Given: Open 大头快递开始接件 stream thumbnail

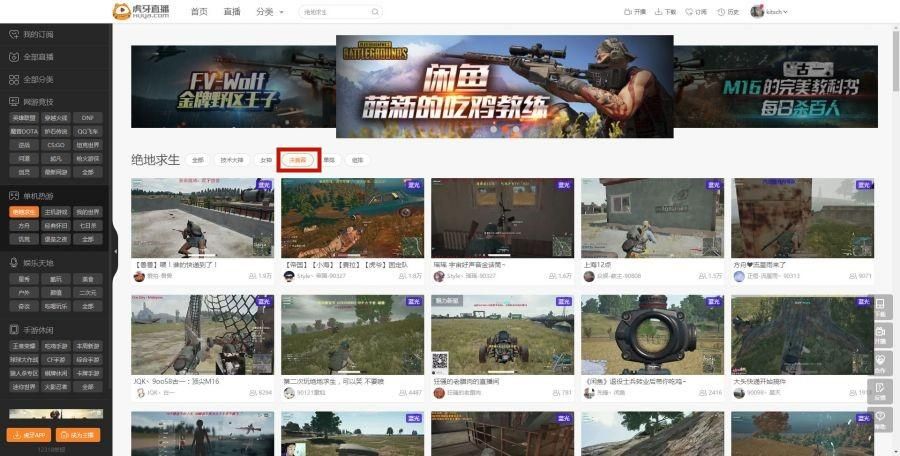Looking at the screenshot, I should click(802, 335).
